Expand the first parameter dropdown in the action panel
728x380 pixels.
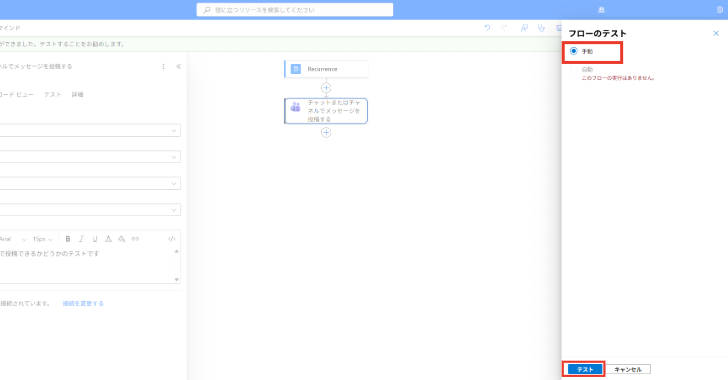tap(174, 131)
